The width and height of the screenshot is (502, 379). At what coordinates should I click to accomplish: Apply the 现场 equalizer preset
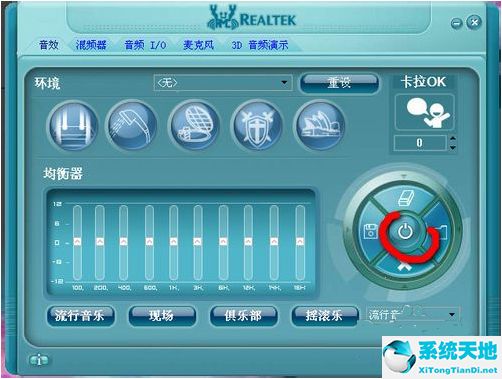click(162, 315)
